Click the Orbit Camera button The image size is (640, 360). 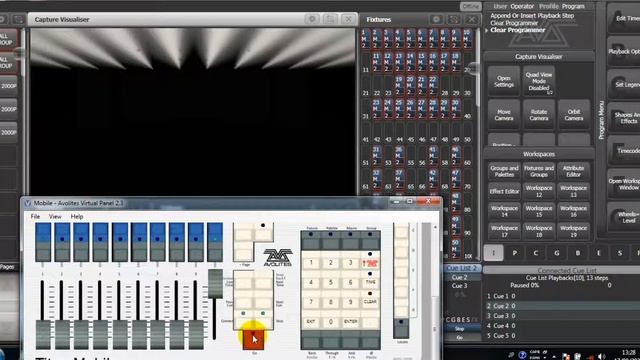tap(574, 115)
